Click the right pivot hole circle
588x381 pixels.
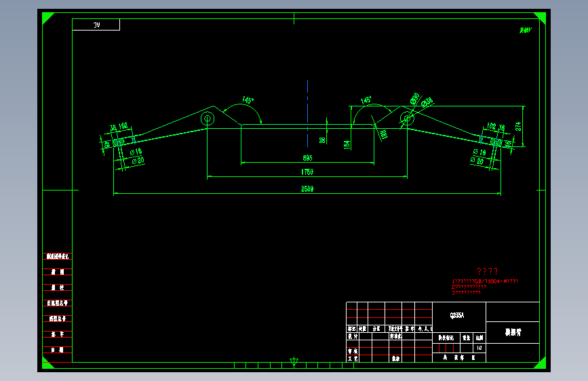(407, 119)
